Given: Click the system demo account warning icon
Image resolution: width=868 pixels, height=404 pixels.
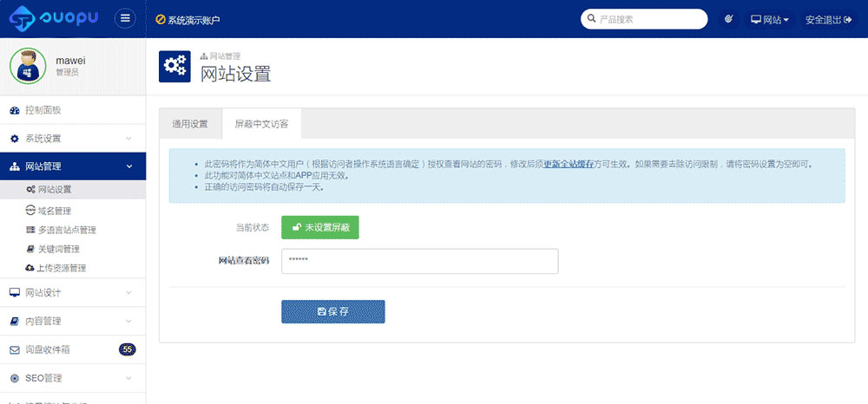Looking at the screenshot, I should coord(161,19).
